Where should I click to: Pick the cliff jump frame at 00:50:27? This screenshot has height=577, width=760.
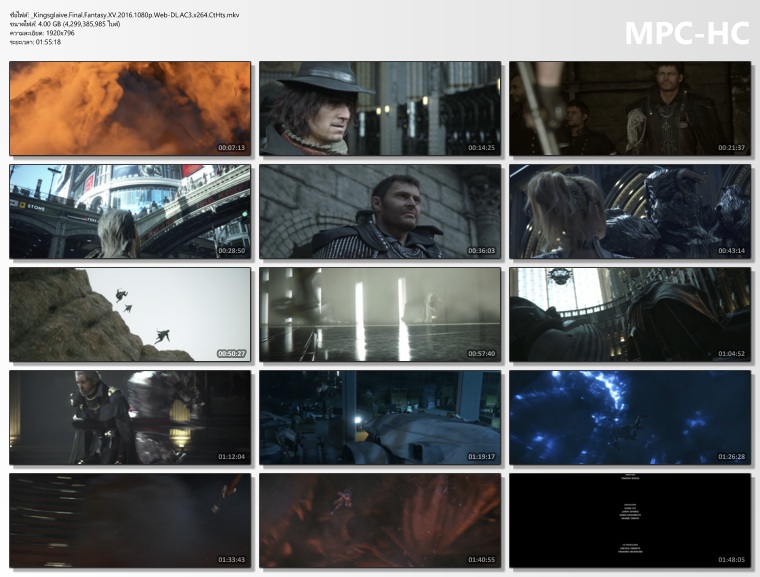click(x=130, y=314)
